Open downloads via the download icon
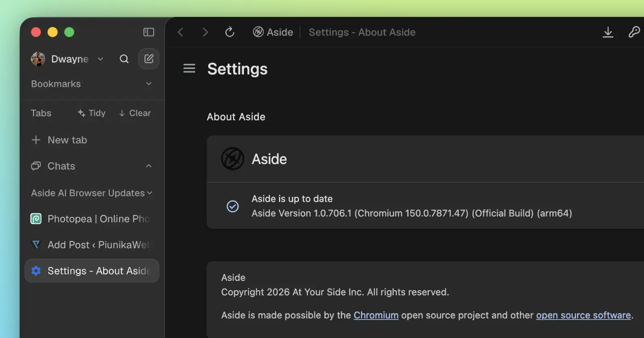This screenshot has height=338, width=644. point(608,32)
